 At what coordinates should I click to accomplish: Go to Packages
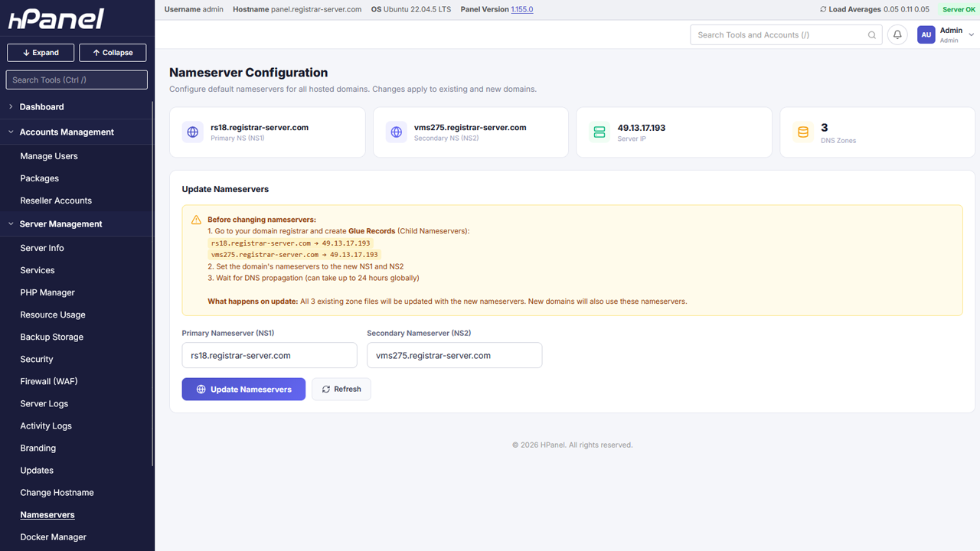[x=40, y=178]
